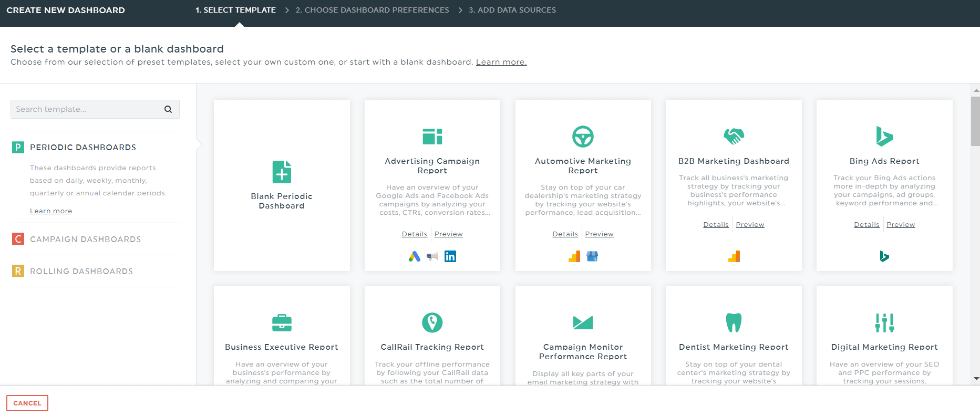
Task: Open Details for Automotive Marketing Report
Action: [565, 234]
